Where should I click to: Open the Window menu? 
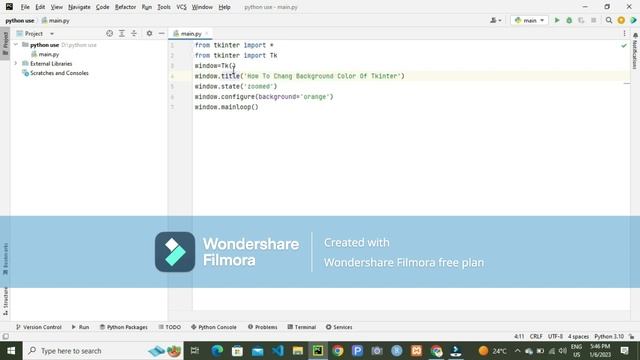click(x=202, y=7)
